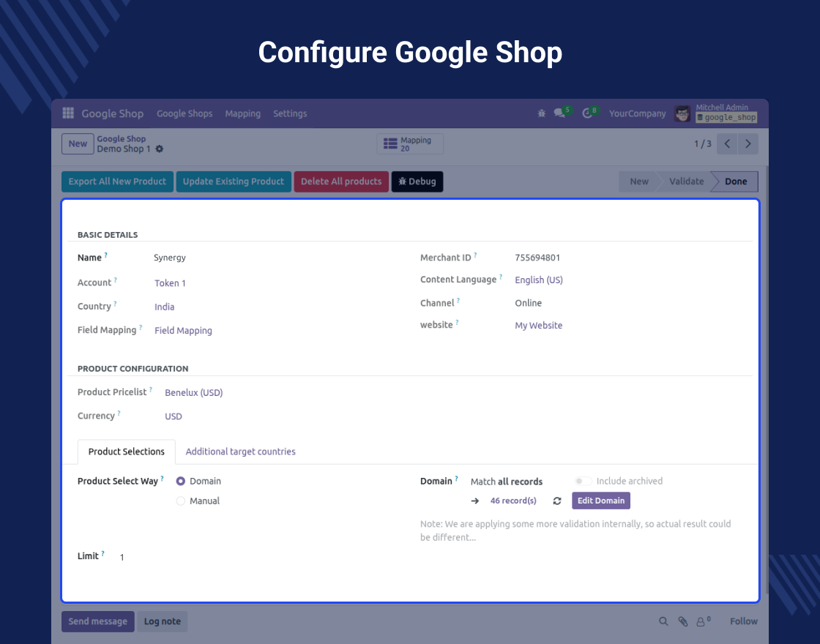Select the New status stage
The height and width of the screenshot is (644, 820).
[x=638, y=181]
